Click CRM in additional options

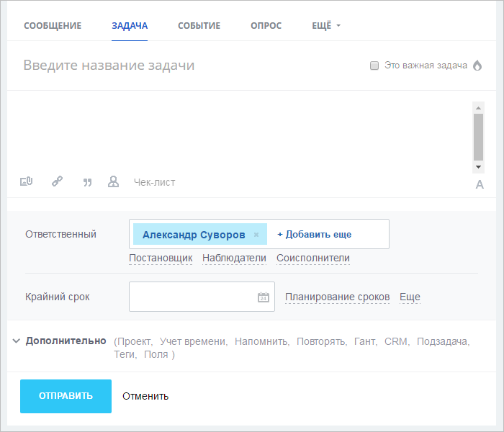(397, 341)
